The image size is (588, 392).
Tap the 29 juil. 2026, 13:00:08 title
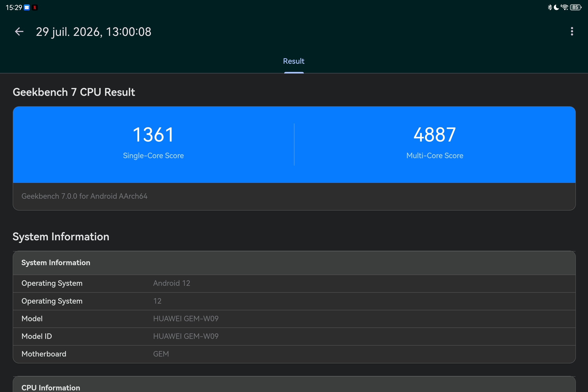coord(93,32)
